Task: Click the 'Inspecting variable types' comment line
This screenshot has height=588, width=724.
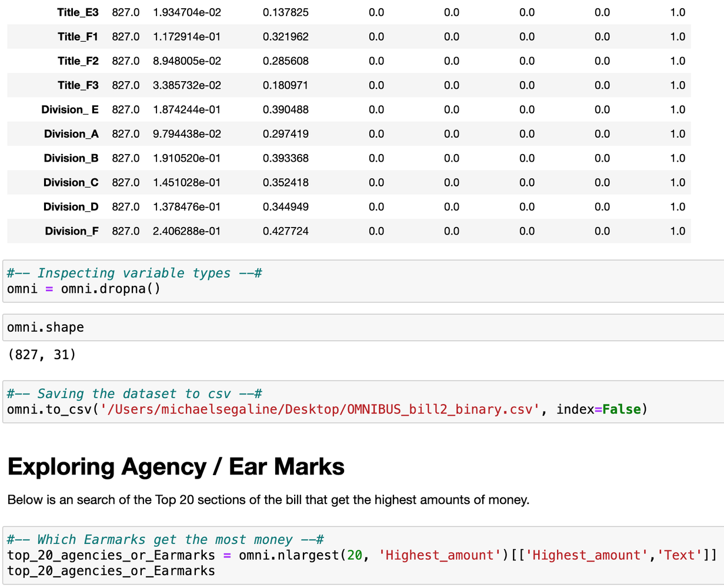Action: tap(134, 273)
